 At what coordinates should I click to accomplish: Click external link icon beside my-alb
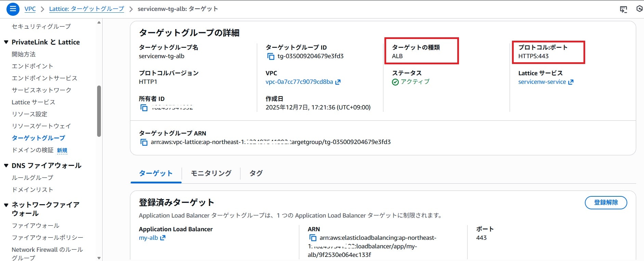(x=163, y=238)
